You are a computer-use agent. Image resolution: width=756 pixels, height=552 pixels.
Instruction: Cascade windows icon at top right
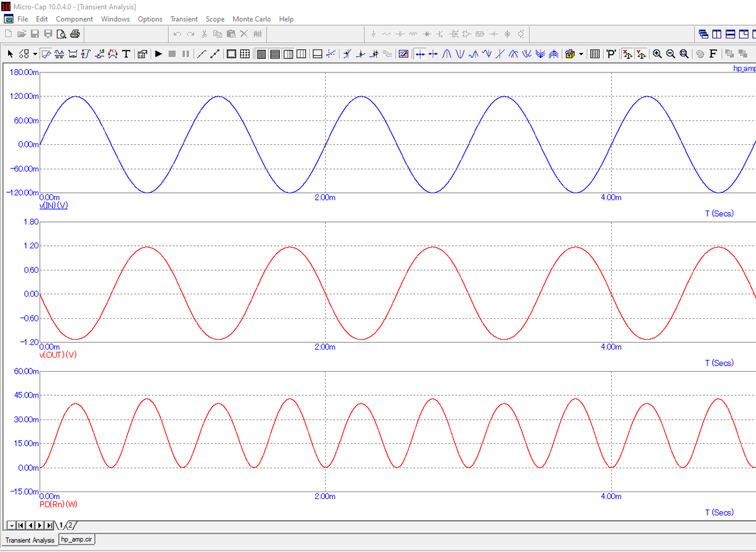point(703,33)
